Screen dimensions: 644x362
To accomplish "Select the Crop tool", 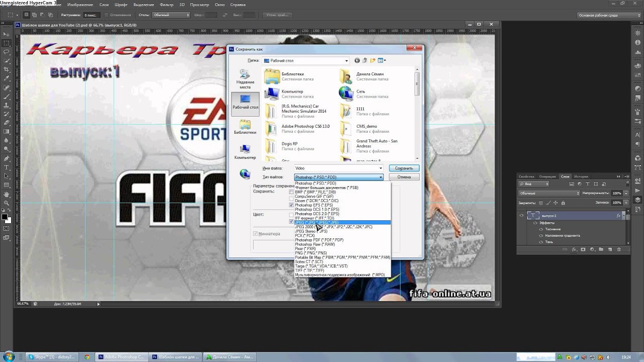I will (x=7, y=69).
